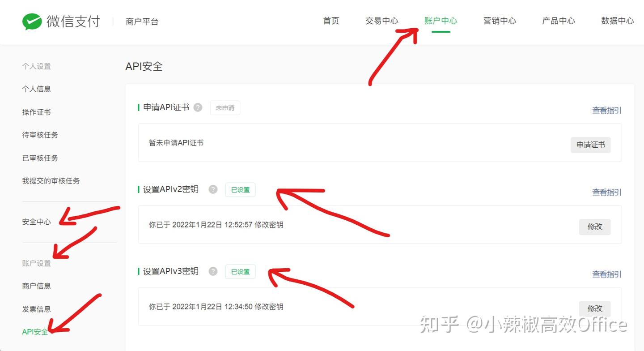Click 修改 button for APIv3 key

[x=595, y=308]
